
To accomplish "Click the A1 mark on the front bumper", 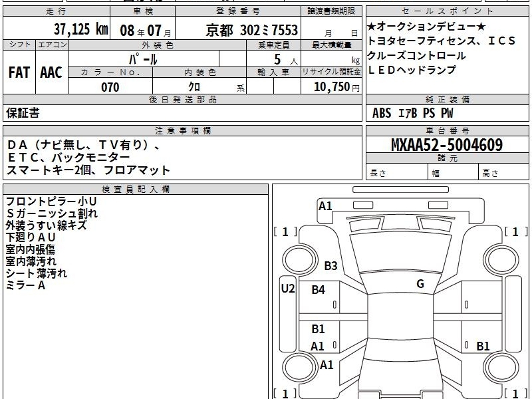I will pos(325,206).
